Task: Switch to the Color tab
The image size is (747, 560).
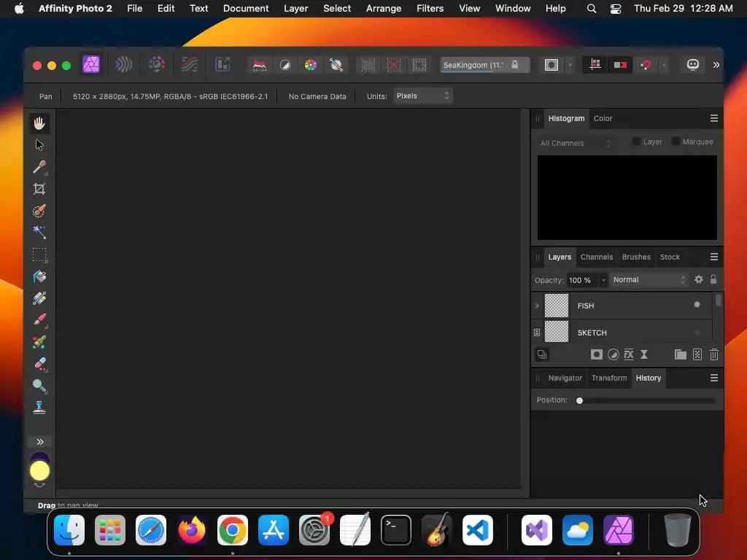Action: [x=603, y=118]
